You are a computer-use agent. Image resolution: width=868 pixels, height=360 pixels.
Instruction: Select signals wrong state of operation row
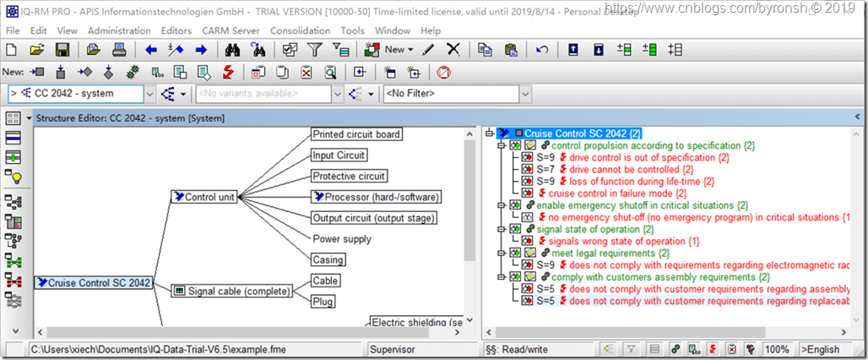pos(624,242)
